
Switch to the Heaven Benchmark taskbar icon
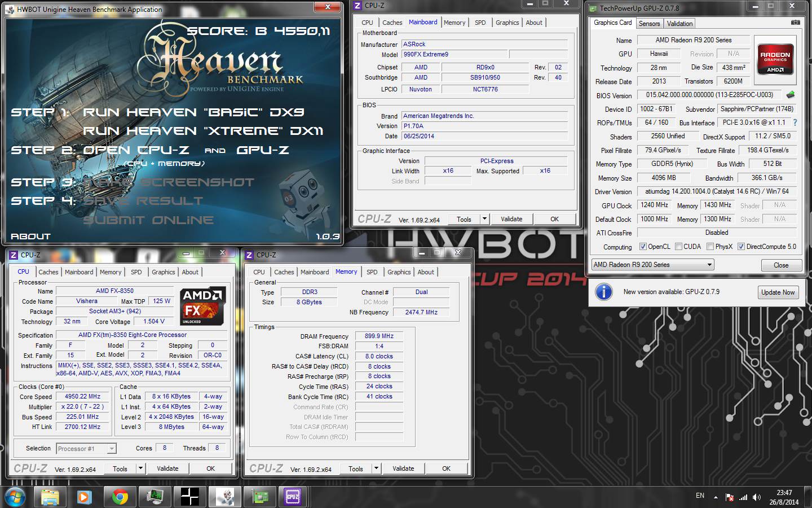224,497
